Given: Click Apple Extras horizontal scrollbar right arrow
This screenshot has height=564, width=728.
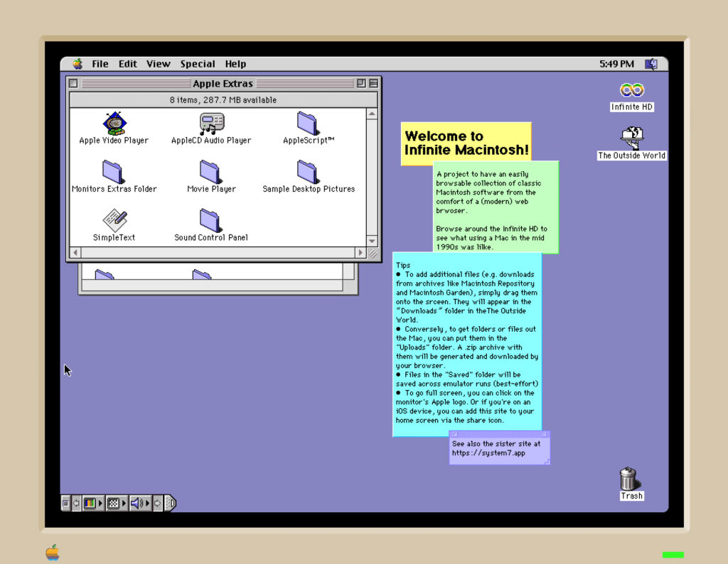Looking at the screenshot, I should click(x=360, y=253).
